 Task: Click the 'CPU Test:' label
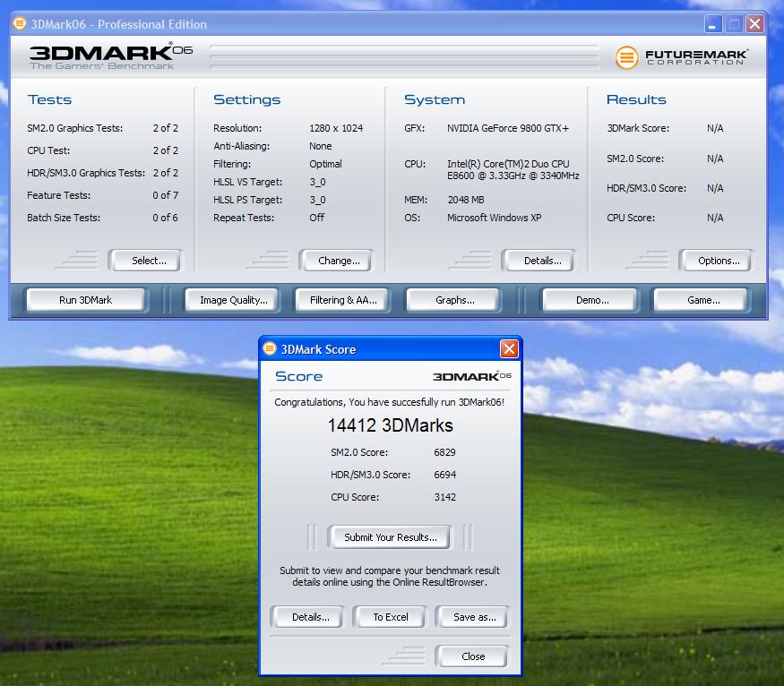[48, 150]
